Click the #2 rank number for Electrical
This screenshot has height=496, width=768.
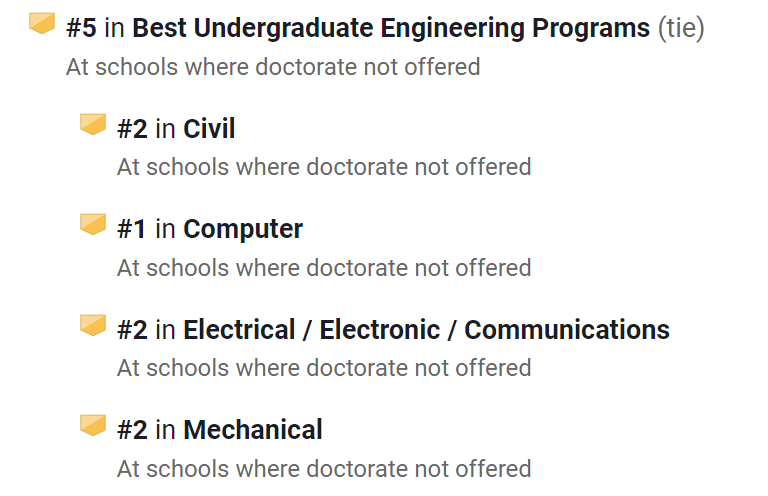click(x=132, y=330)
